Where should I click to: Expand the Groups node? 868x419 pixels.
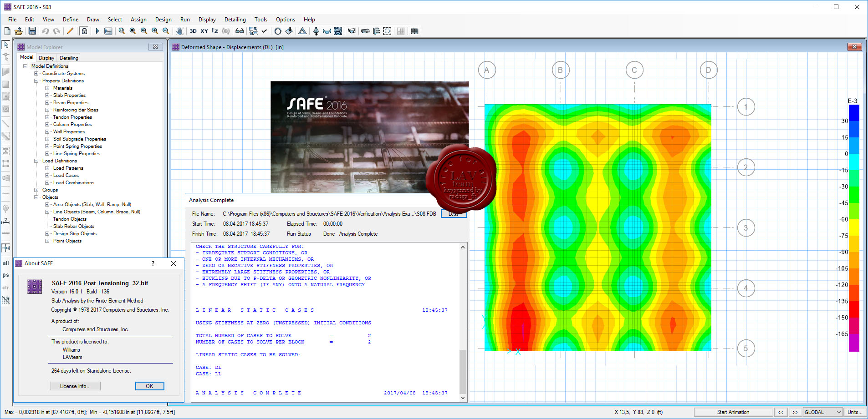[x=36, y=190]
